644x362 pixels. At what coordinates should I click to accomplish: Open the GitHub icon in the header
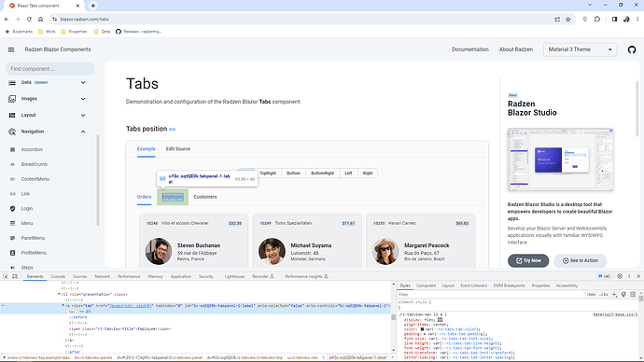tap(632, 49)
